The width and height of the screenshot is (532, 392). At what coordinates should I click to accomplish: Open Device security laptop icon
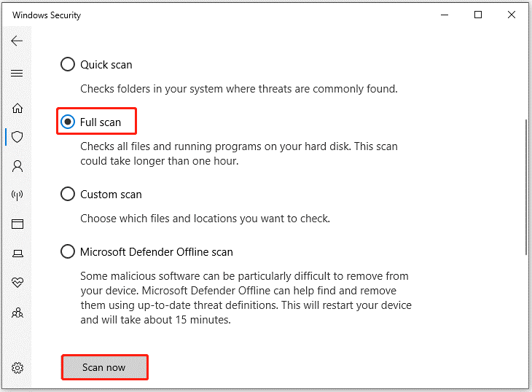coord(17,254)
